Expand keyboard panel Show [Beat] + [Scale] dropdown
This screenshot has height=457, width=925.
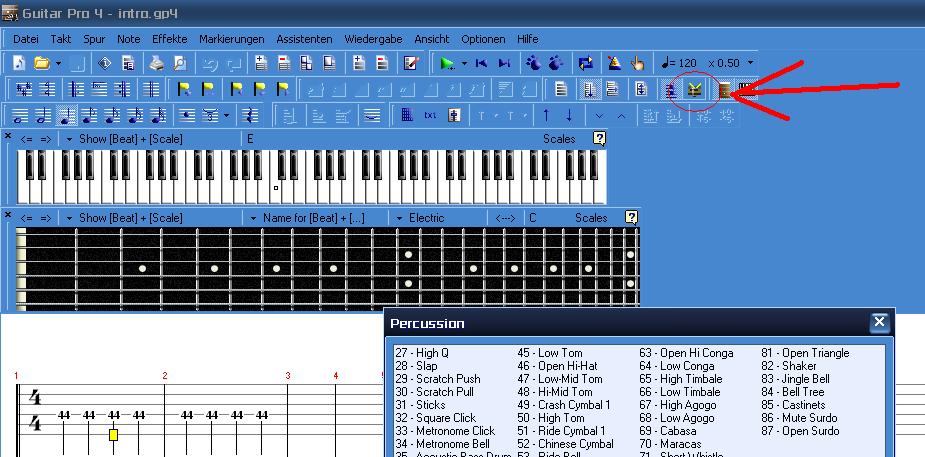(x=69, y=139)
